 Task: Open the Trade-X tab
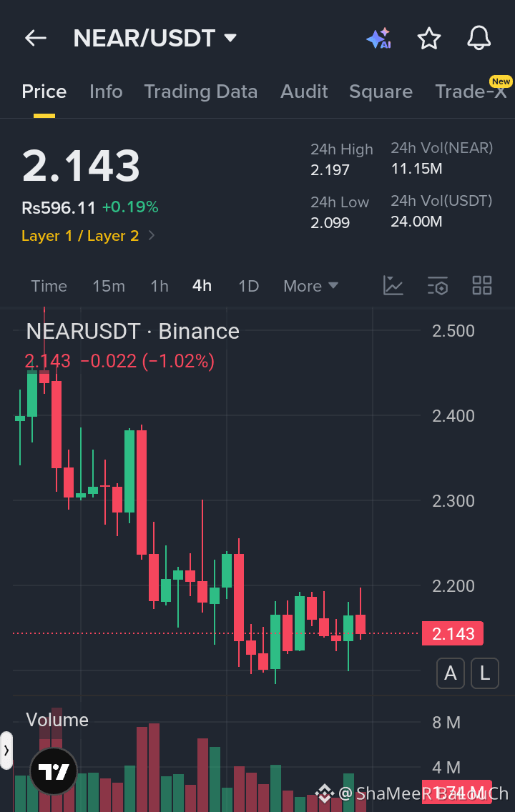pyautogui.click(x=471, y=91)
